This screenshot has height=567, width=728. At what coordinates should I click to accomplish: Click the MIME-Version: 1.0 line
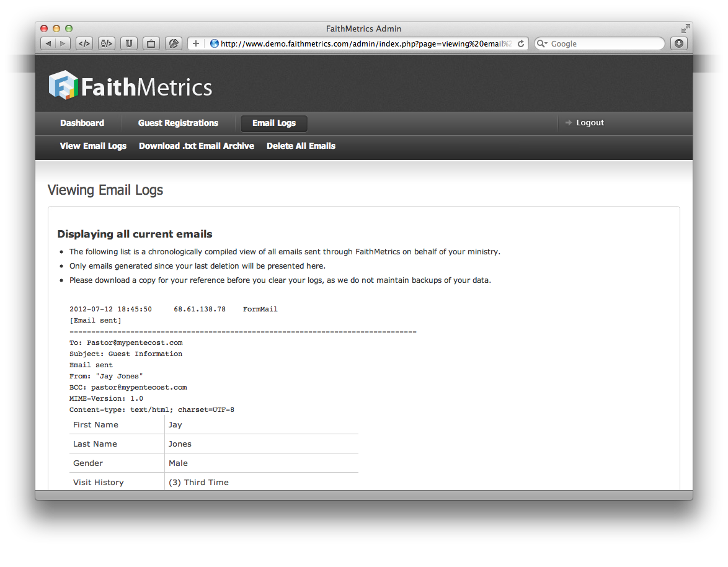(x=106, y=398)
